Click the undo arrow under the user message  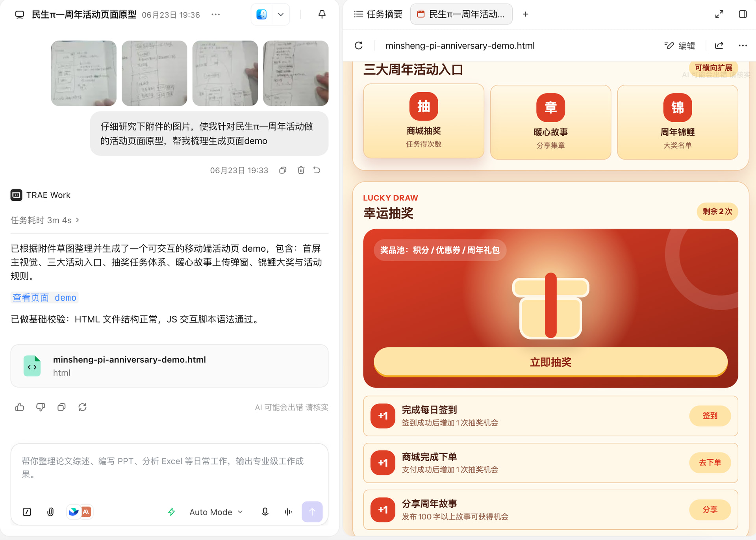317,170
